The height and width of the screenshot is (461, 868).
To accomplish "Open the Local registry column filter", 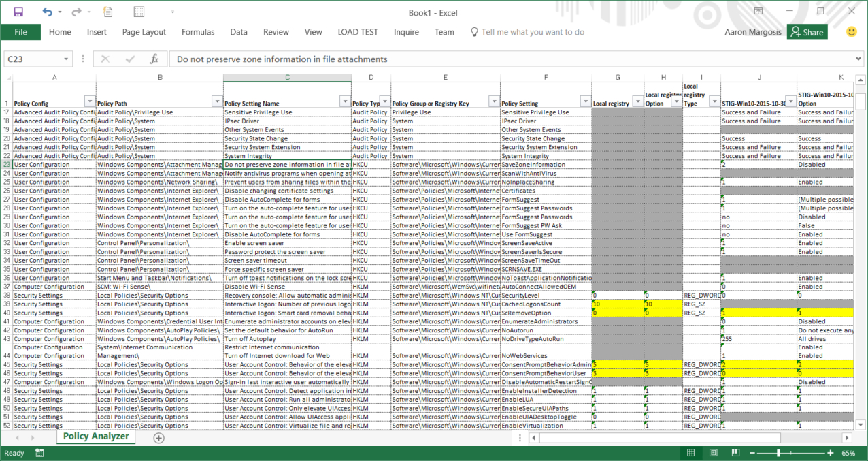I will pyautogui.click(x=637, y=101).
